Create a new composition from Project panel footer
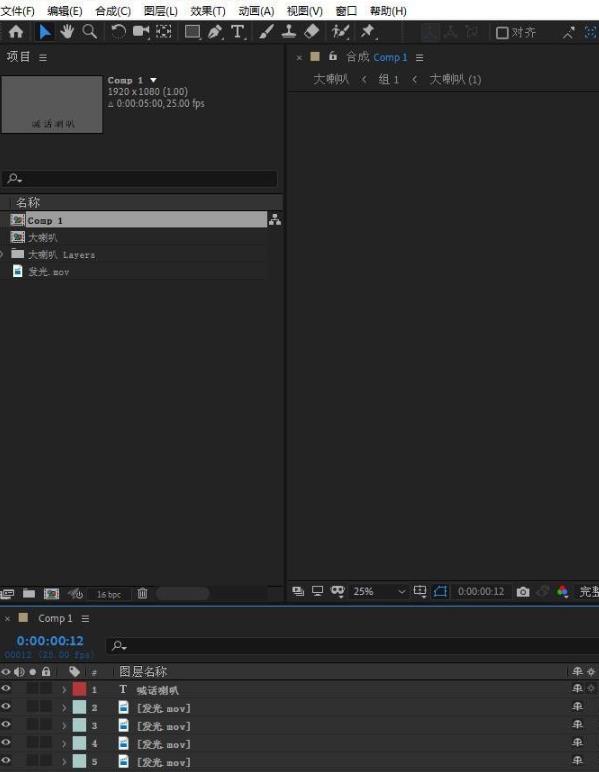The height and width of the screenshot is (772, 599). (x=51, y=593)
